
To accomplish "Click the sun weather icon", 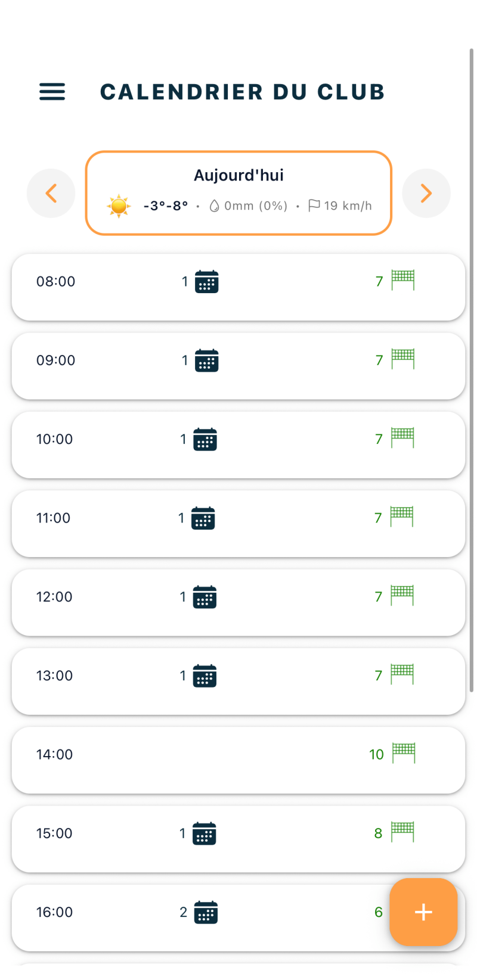I will (119, 206).
